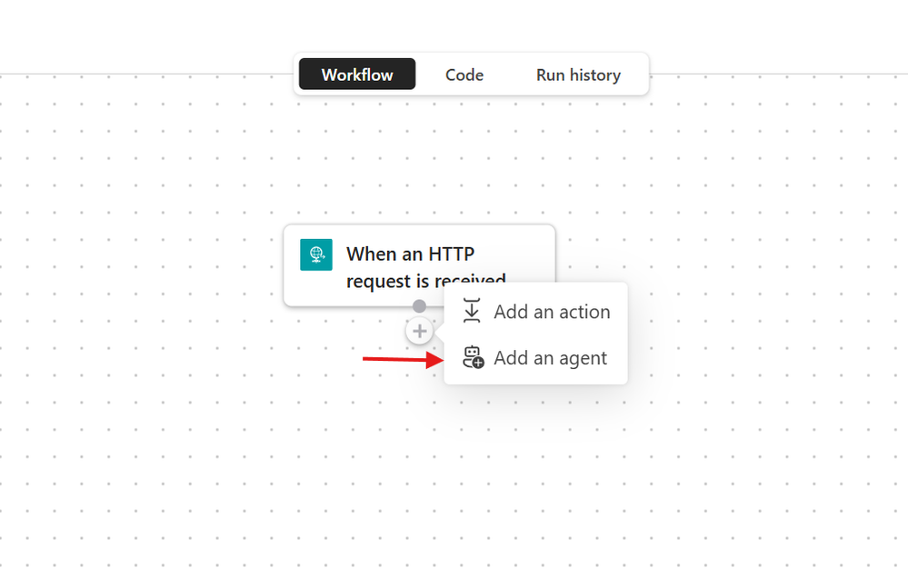Click the arrow icon beside Add an action
The image size is (908, 588).
click(472, 311)
